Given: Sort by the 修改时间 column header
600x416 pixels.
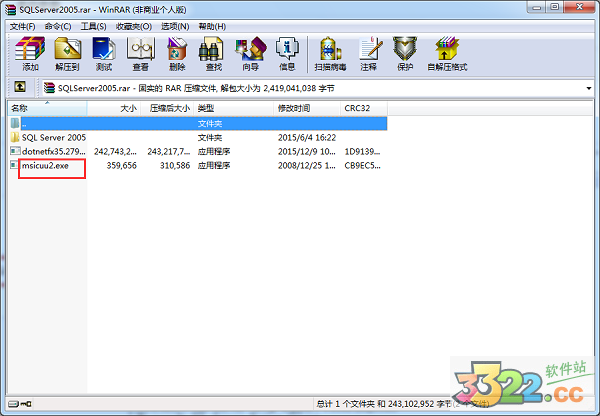Looking at the screenshot, I should [x=307, y=108].
